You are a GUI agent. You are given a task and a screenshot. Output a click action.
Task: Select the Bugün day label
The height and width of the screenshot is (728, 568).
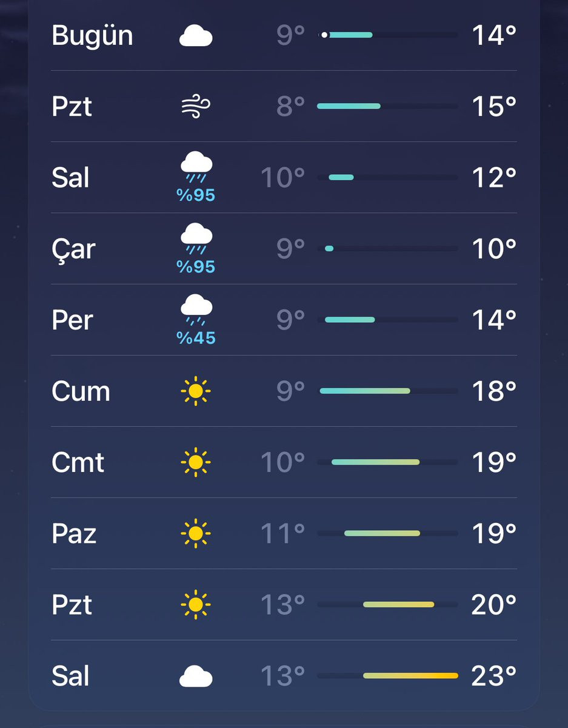coord(92,36)
